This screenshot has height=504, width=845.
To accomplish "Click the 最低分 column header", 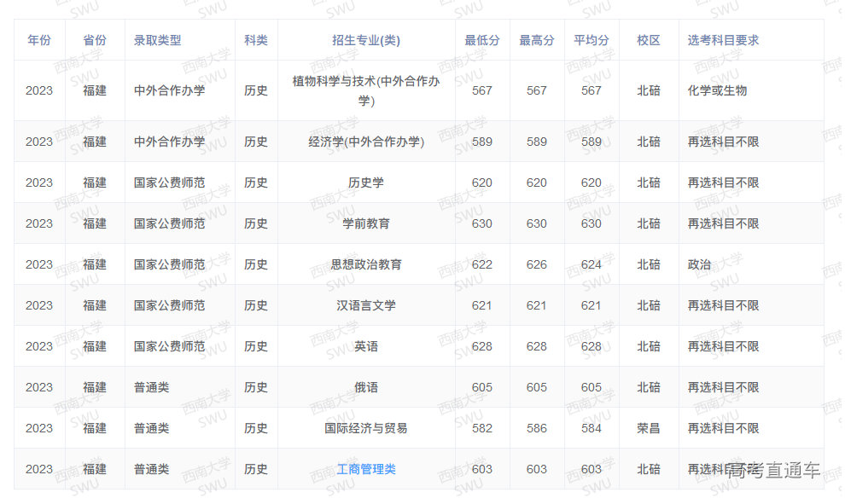I will coord(481,39).
